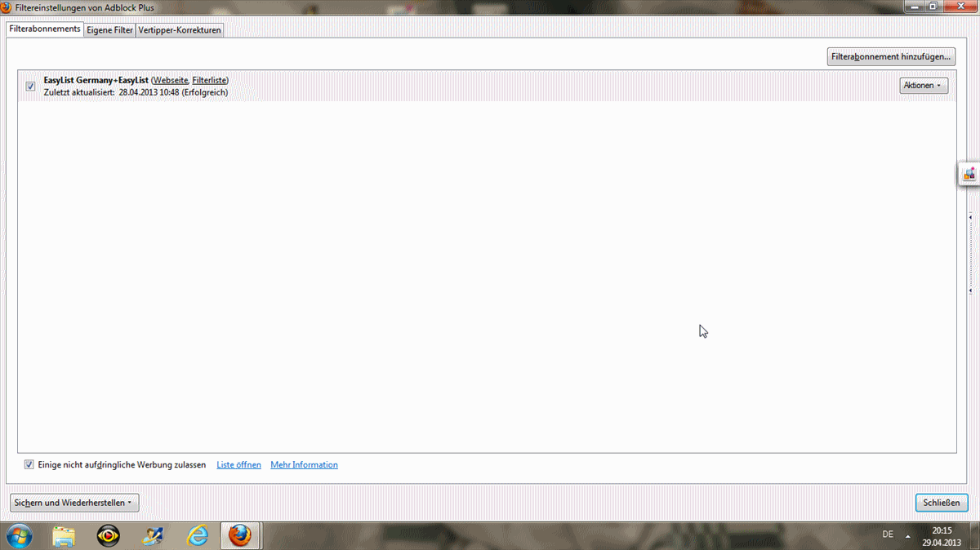980x550 pixels.
Task: Open the 'Sichern und Wiederherstellen' dropdown
Action: tap(74, 503)
